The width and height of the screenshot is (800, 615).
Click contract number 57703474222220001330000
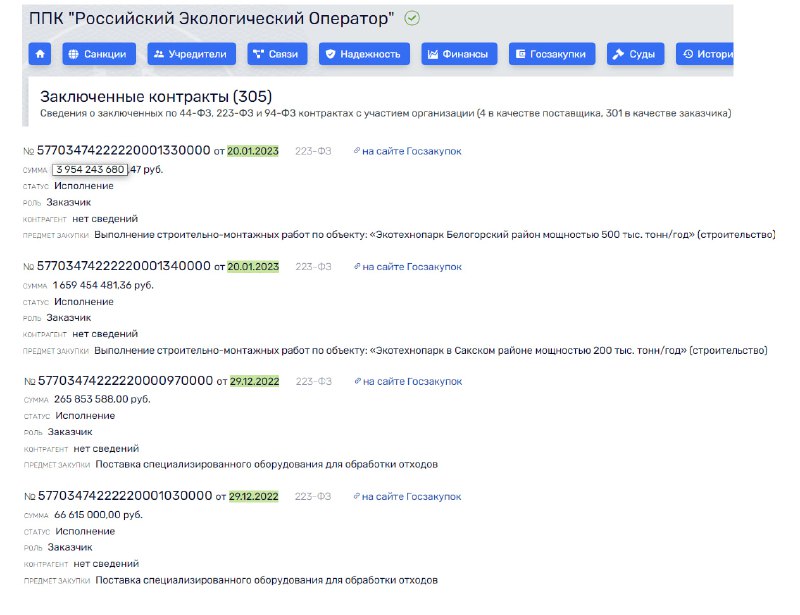click(123, 151)
